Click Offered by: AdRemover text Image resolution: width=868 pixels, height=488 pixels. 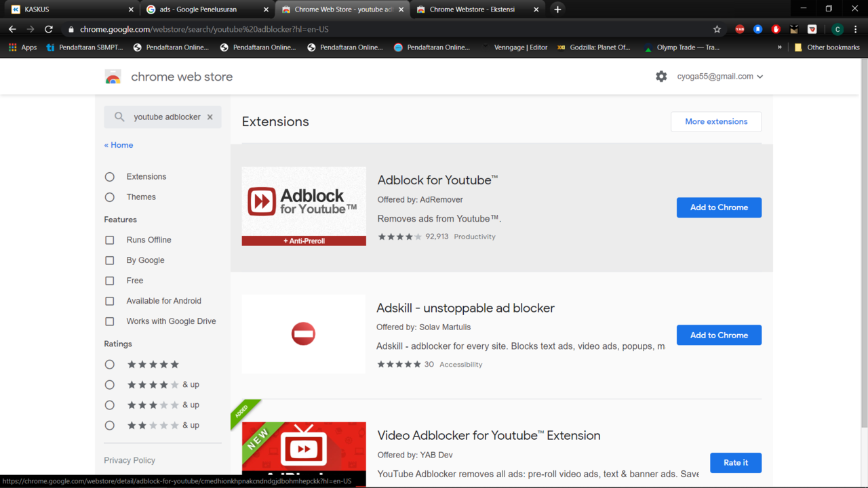pos(420,200)
